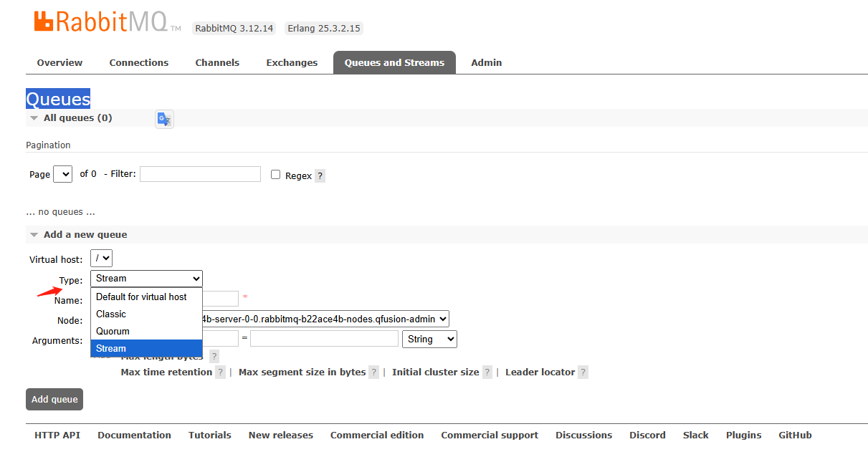868x467 pixels.
Task: Select Default for virtual host option
Action: (x=146, y=297)
